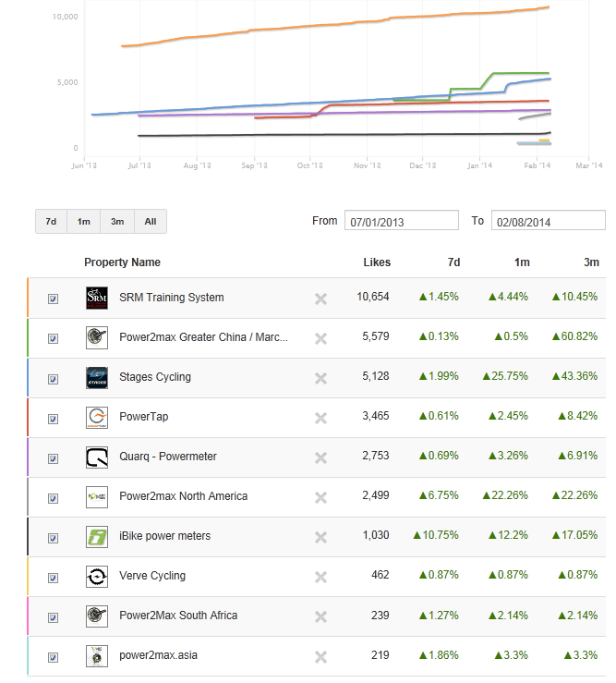Click the Power2Max South Africa logo icon
The width and height of the screenshot is (616, 683).
click(x=97, y=616)
